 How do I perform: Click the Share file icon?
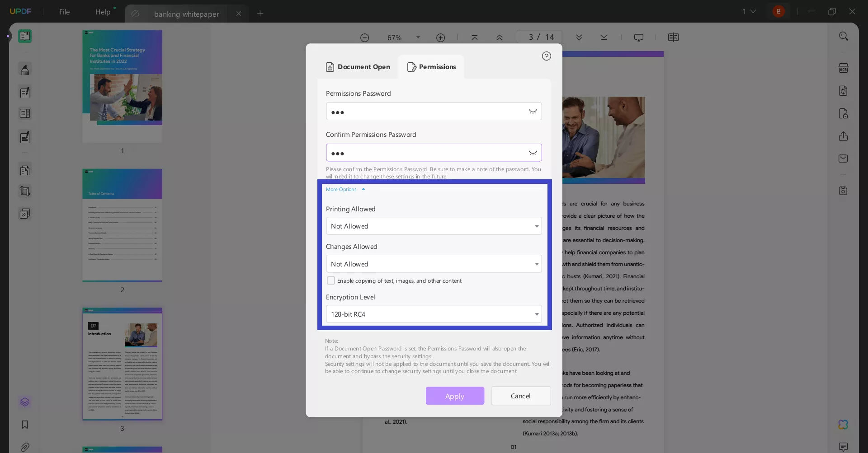843,136
